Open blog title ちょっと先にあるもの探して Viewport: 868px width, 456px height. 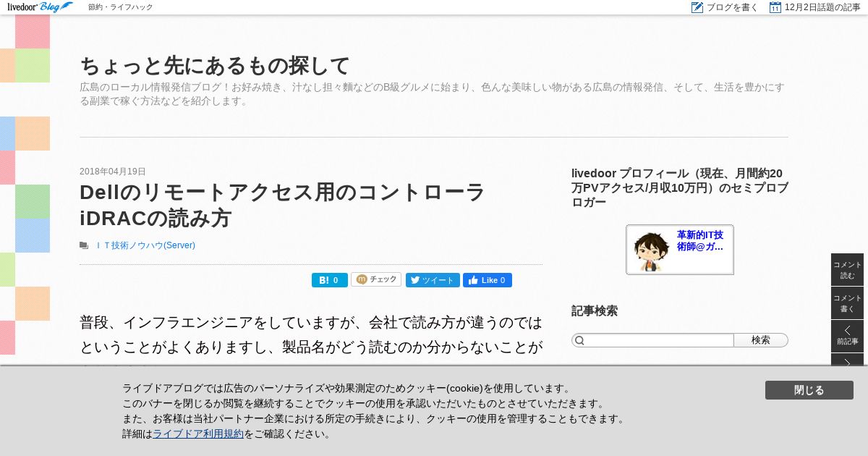(x=215, y=66)
